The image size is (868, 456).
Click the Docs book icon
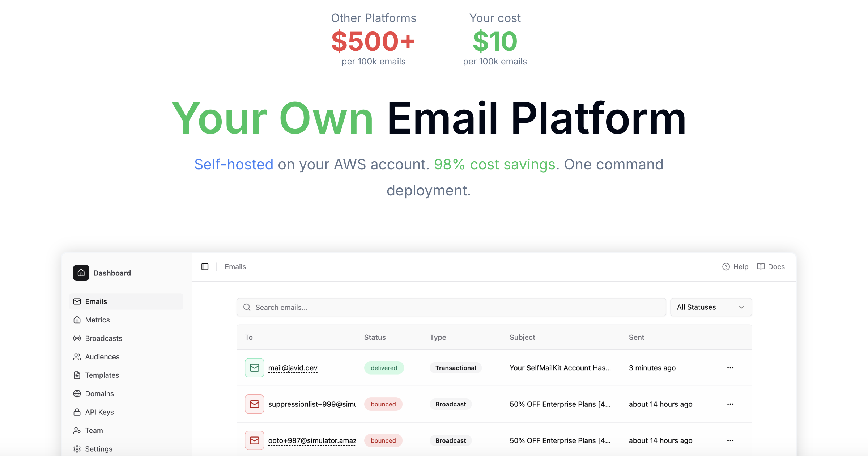pos(761,267)
